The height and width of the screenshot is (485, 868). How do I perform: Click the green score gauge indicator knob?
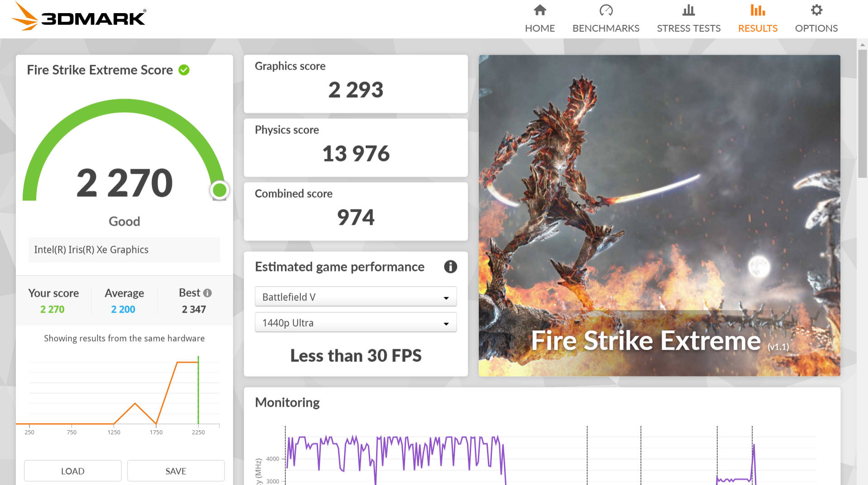click(x=219, y=190)
